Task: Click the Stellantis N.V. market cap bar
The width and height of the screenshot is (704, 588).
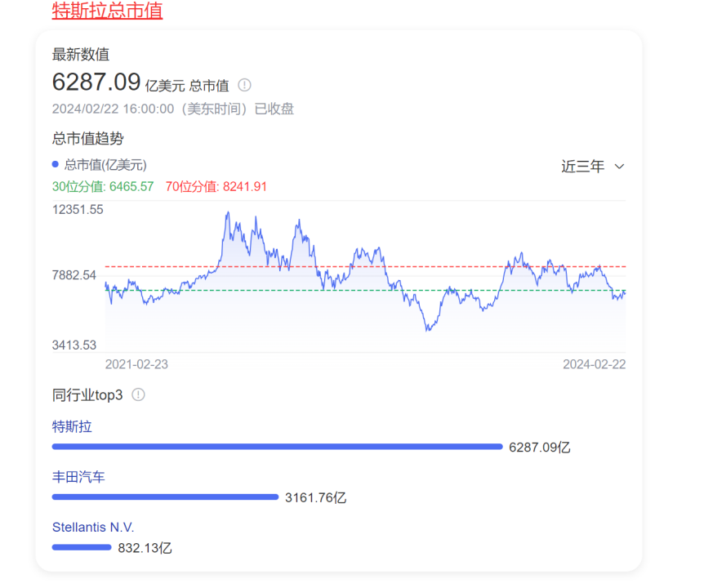Action: tap(82, 547)
